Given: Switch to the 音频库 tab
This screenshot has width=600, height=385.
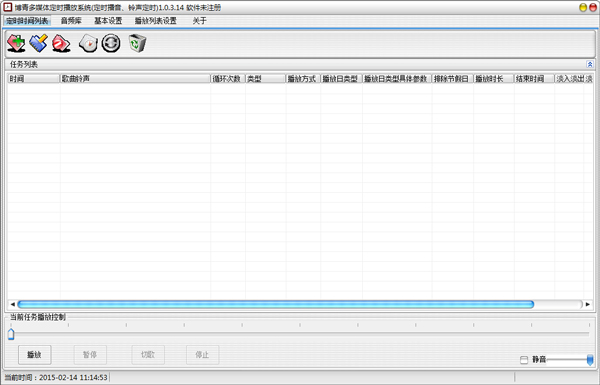Looking at the screenshot, I should click(71, 21).
